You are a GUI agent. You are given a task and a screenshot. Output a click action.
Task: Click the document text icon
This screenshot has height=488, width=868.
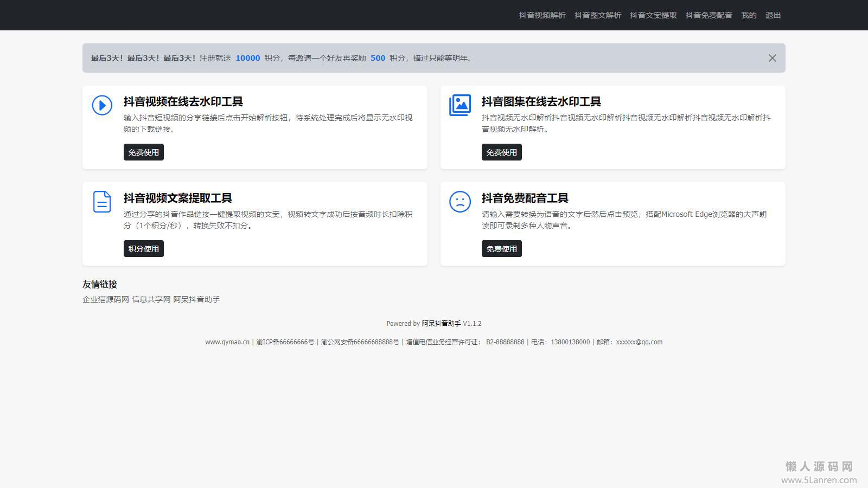click(x=102, y=202)
